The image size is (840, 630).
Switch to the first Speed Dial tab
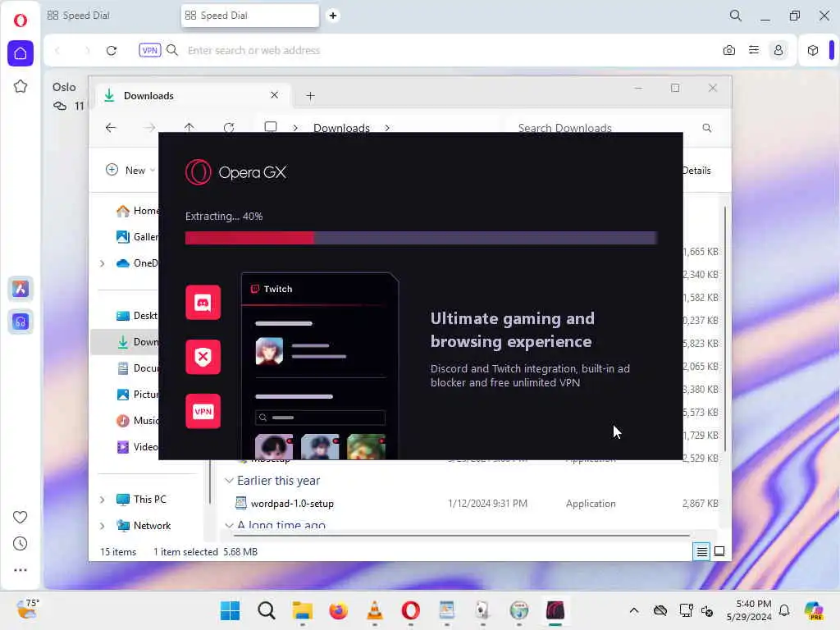pyautogui.click(x=110, y=16)
